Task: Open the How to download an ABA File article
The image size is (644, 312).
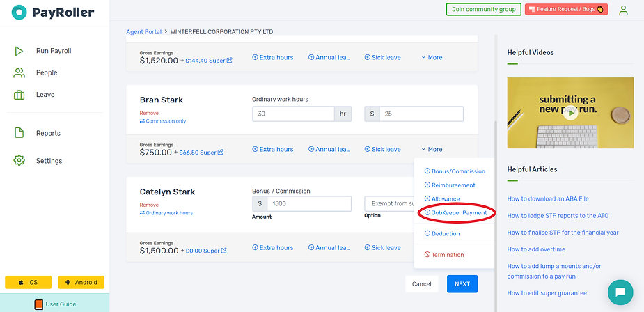Action: (x=548, y=199)
